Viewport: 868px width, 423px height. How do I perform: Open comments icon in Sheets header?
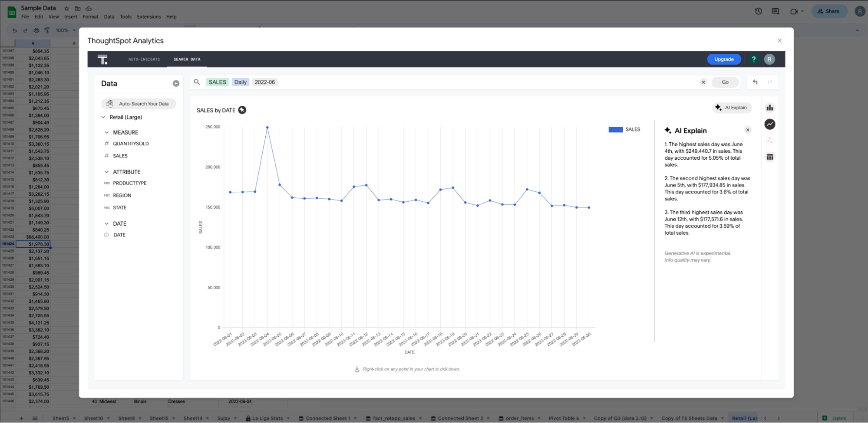click(x=775, y=11)
